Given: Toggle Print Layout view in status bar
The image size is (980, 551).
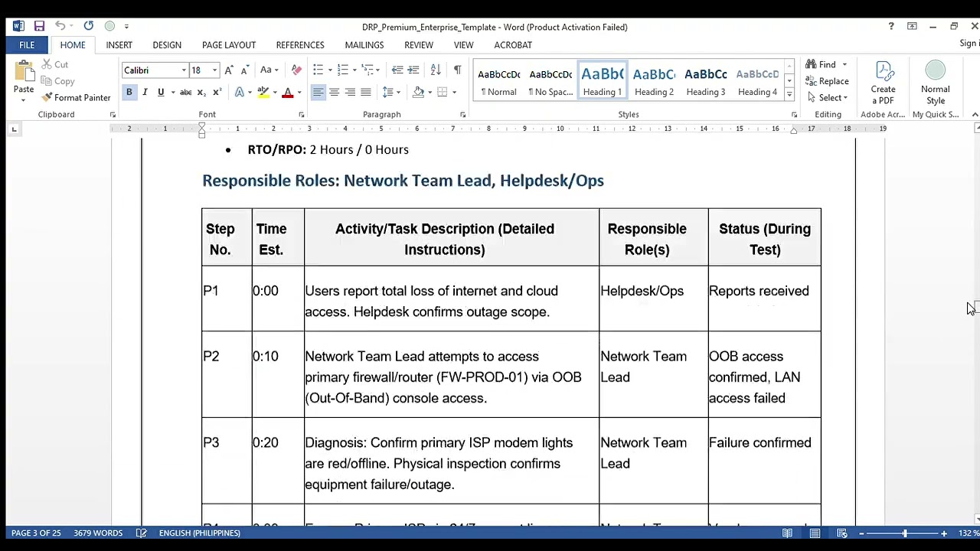Looking at the screenshot, I should click(x=815, y=533).
